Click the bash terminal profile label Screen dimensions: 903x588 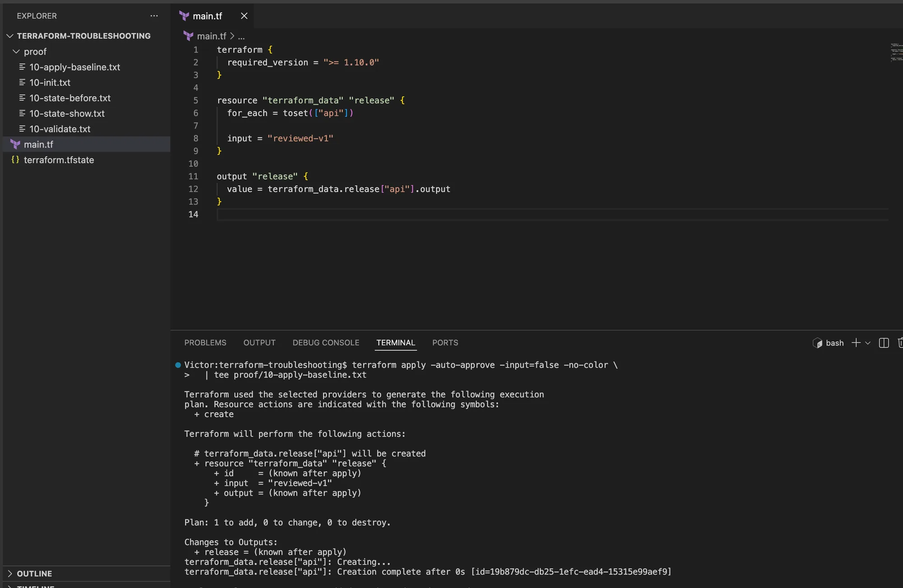pos(835,343)
